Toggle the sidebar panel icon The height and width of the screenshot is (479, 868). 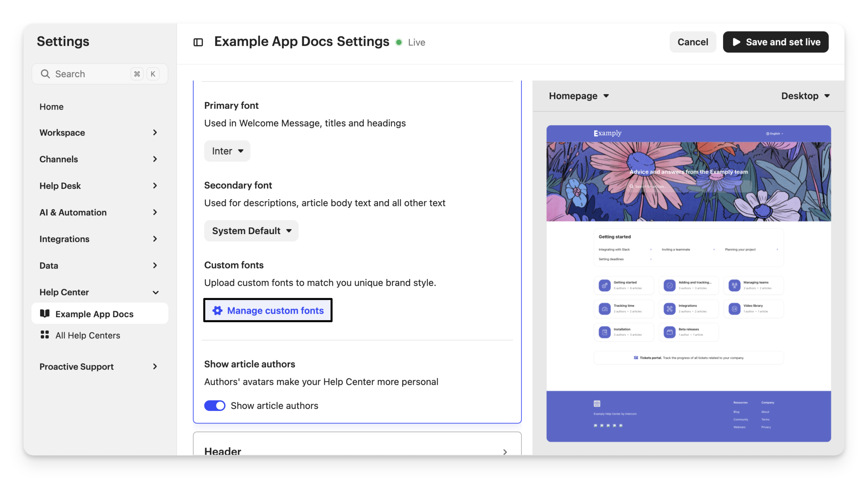(198, 42)
